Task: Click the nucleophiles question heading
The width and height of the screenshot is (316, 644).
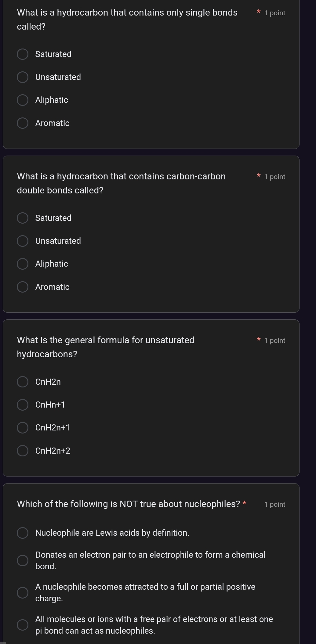Action: [128, 504]
